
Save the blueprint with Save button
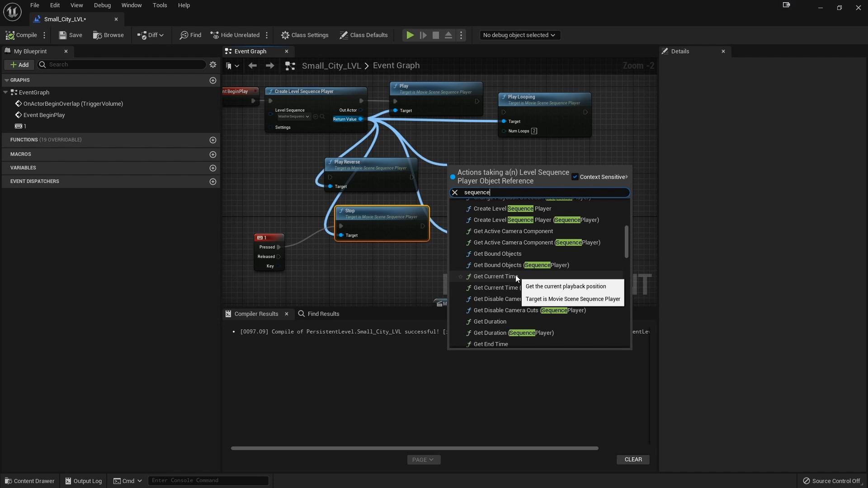pyautogui.click(x=71, y=35)
